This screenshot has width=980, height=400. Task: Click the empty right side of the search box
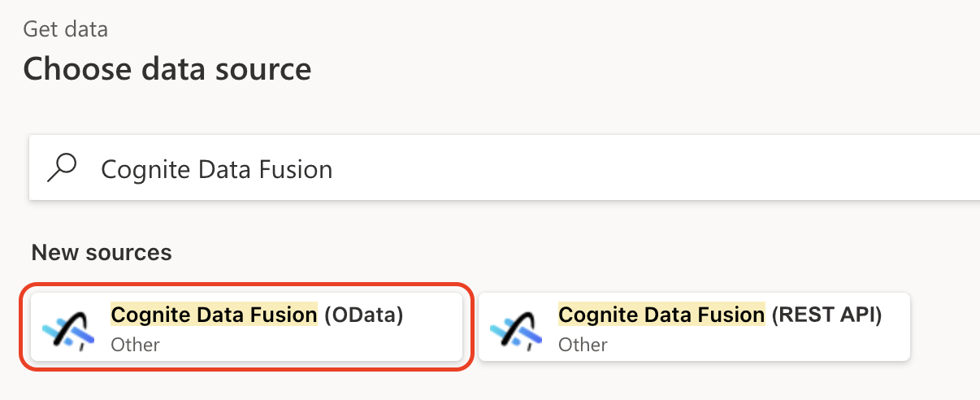coord(731,168)
